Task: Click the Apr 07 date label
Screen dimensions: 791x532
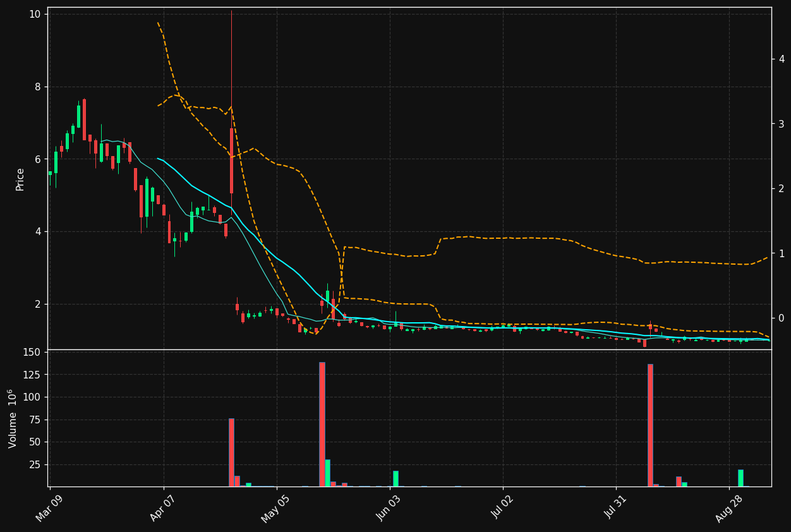Action: [x=163, y=508]
